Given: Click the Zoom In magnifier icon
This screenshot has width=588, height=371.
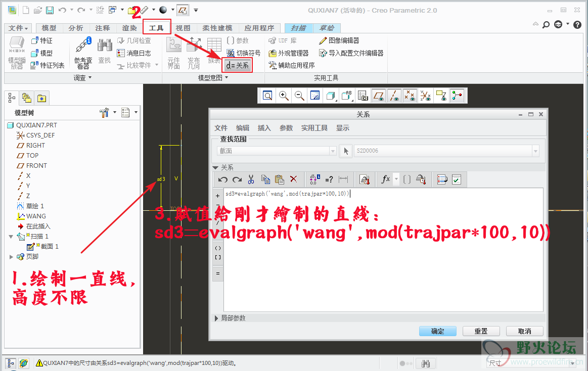Looking at the screenshot, I should pos(284,96).
